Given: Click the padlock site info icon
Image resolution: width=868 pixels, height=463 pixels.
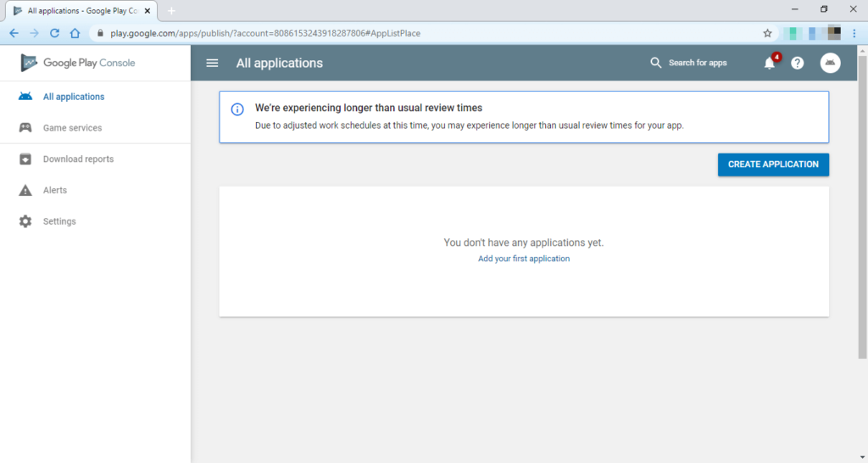Looking at the screenshot, I should [x=100, y=33].
